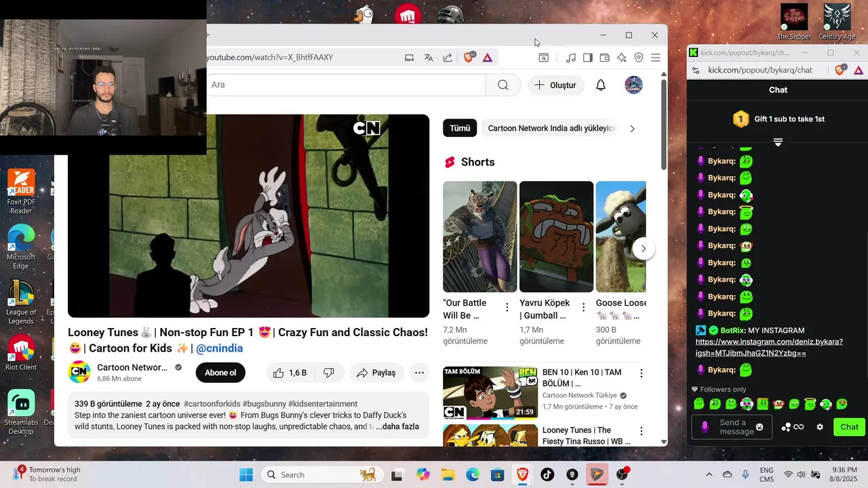Click install app icon in address bar

(410, 58)
